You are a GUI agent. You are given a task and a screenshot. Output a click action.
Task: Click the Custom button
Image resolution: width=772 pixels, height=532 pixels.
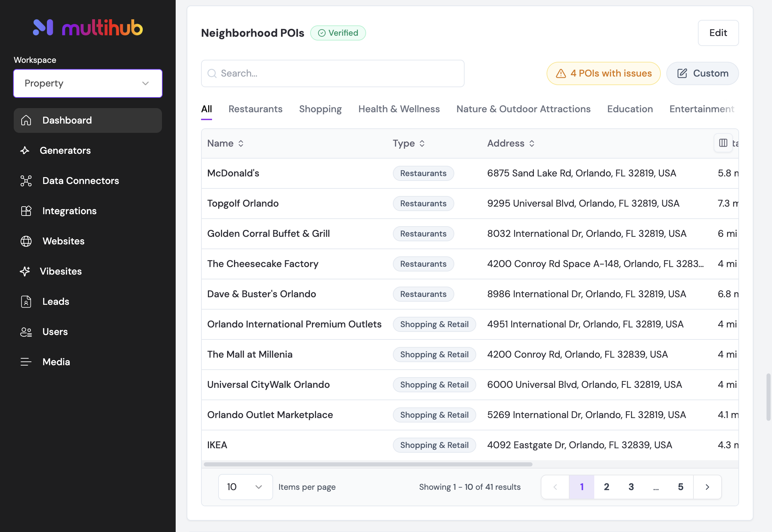tap(703, 73)
